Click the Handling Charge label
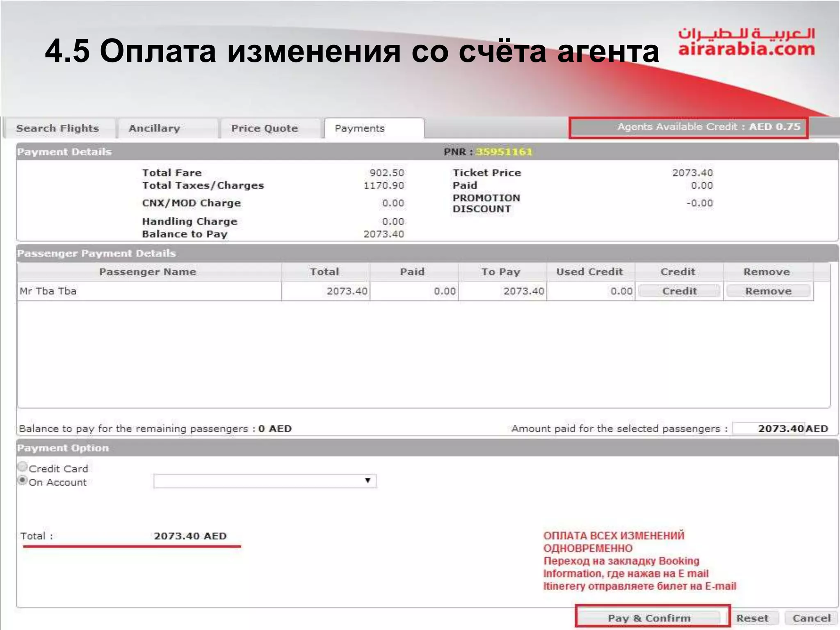 [189, 221]
